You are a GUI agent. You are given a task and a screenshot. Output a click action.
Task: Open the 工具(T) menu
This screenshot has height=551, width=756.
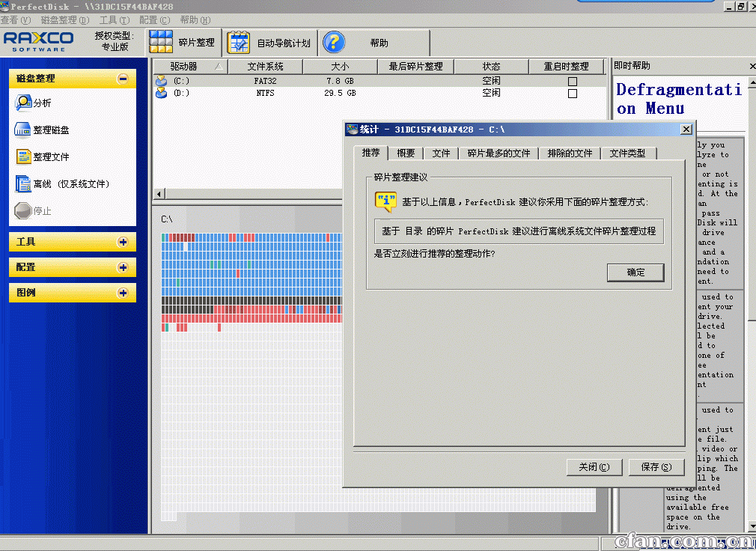(x=115, y=19)
